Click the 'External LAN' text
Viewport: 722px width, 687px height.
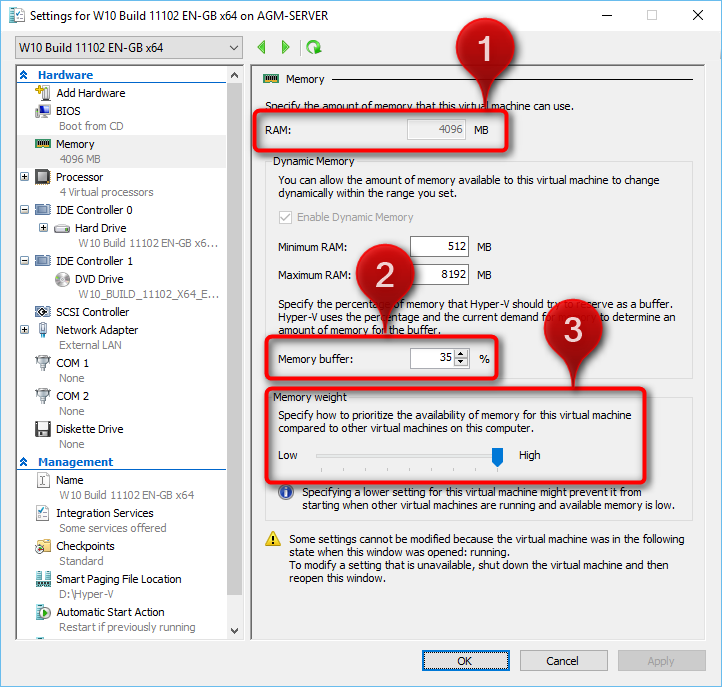(x=90, y=345)
